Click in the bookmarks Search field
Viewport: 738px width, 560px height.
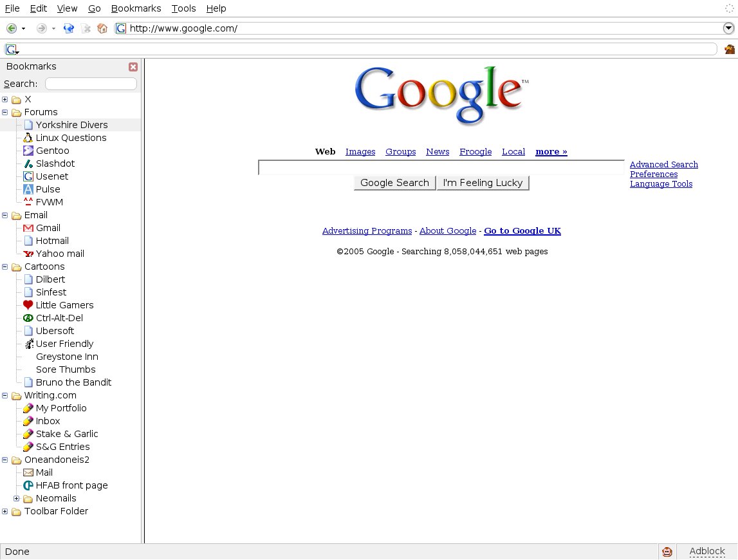91,84
